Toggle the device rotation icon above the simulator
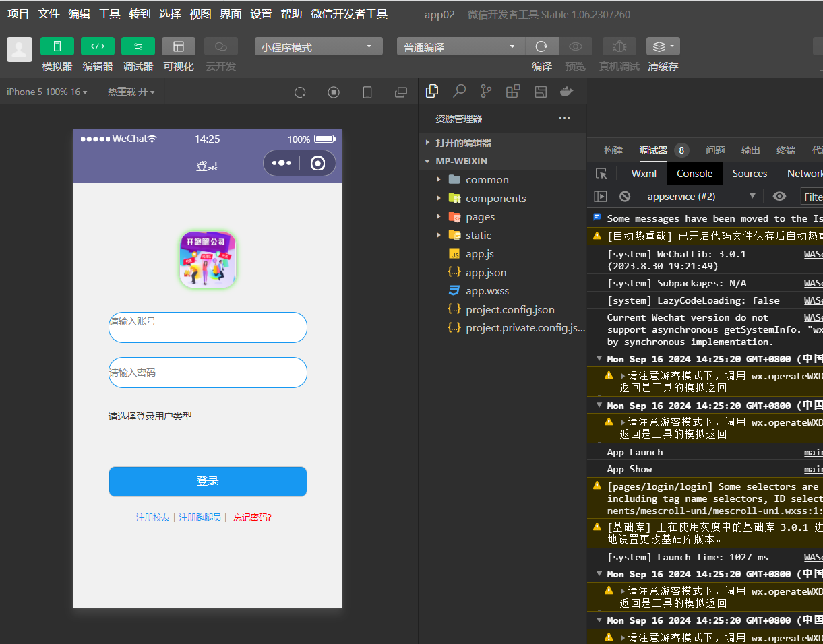Screen dimensions: 823x644 367,92
